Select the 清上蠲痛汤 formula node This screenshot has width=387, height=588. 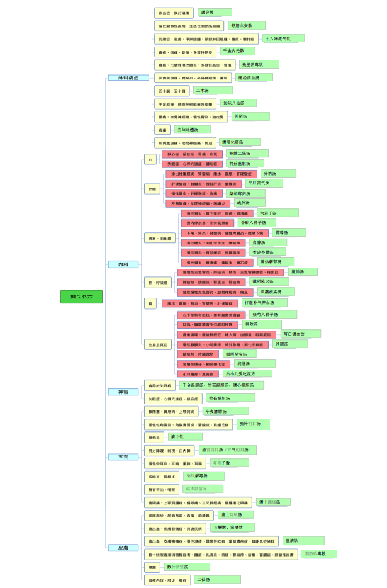point(273,502)
